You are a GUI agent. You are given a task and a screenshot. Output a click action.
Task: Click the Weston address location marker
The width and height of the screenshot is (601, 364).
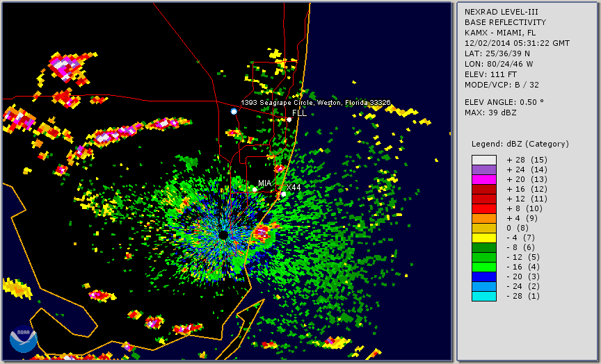[x=234, y=111]
